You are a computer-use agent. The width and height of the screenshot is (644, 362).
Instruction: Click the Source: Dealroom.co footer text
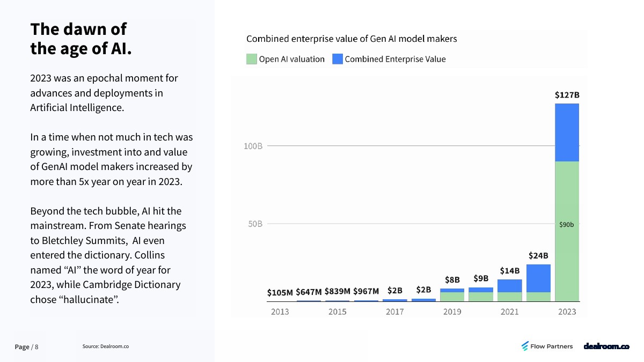point(106,346)
